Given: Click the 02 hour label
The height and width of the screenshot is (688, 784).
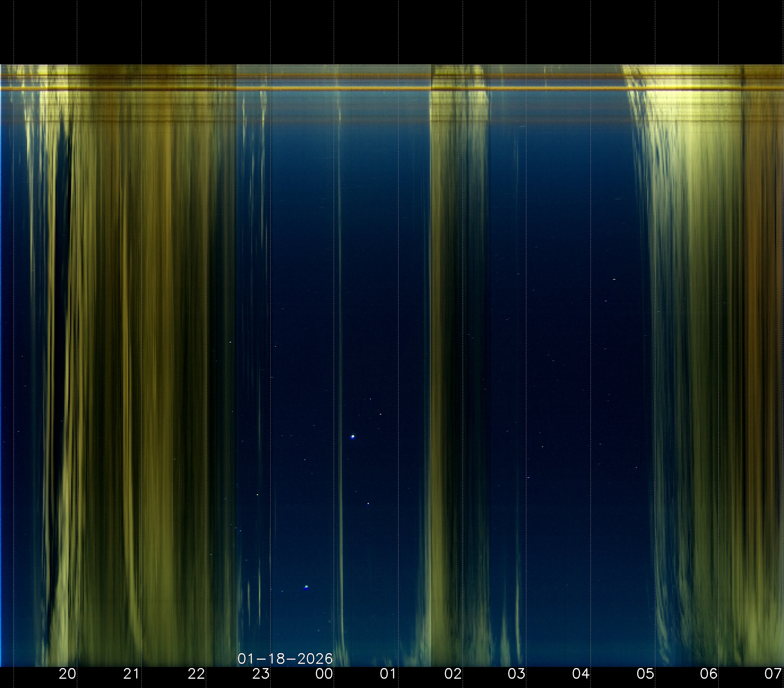Looking at the screenshot, I should click(453, 674).
